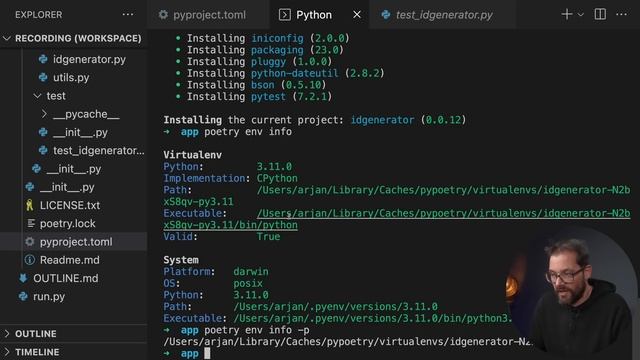Open the new terminal profile dropdown

tap(580, 15)
